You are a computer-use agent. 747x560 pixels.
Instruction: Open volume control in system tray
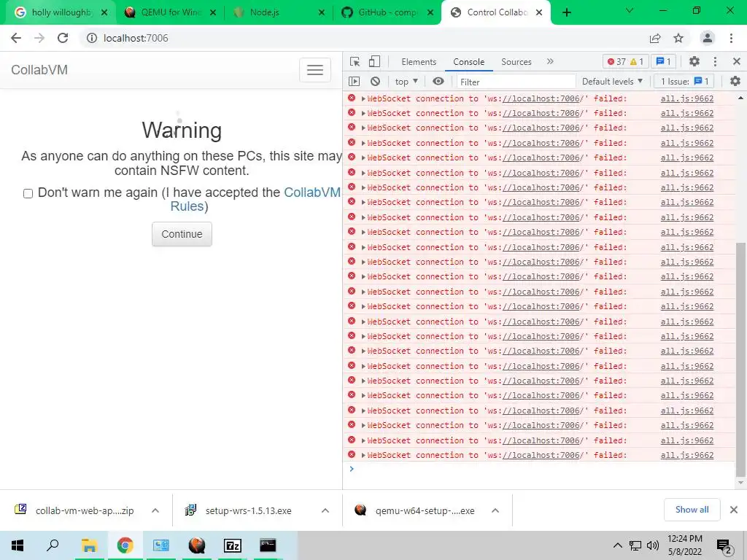point(653,545)
